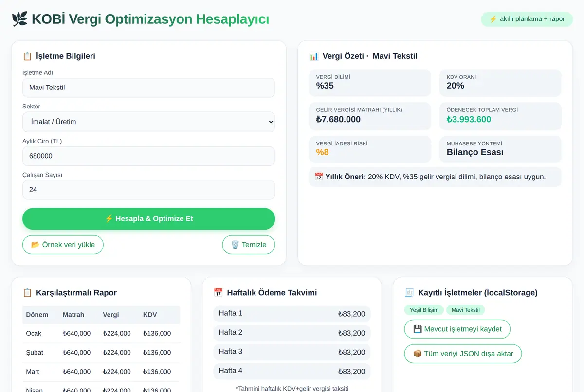Click the clipboard icon beside İşletme Bilgileri

point(27,56)
